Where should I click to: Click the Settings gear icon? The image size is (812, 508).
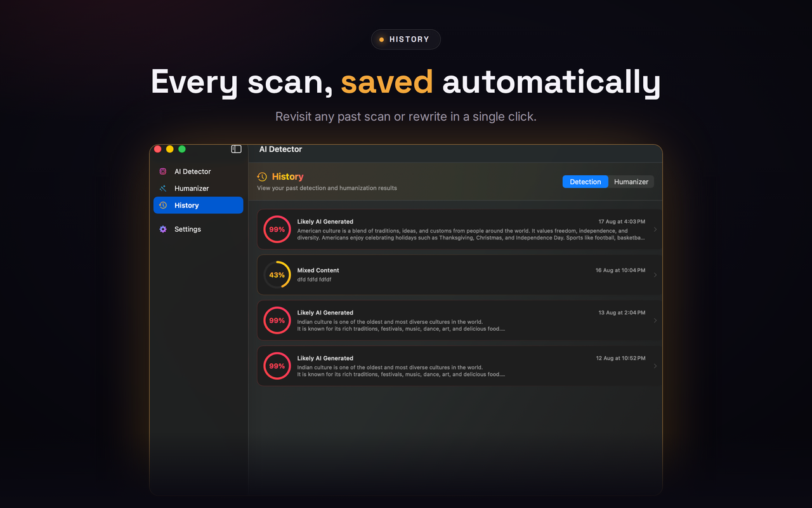pos(163,229)
